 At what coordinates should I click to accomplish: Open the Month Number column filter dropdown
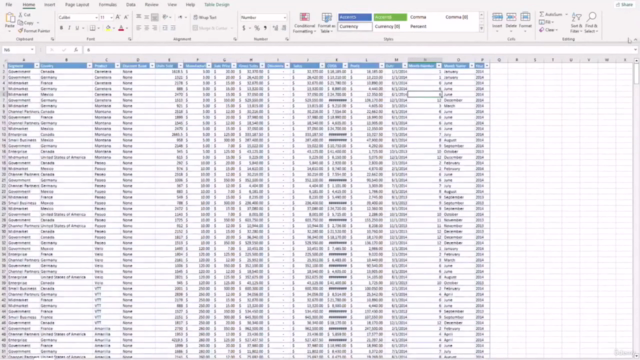[x=439, y=66]
